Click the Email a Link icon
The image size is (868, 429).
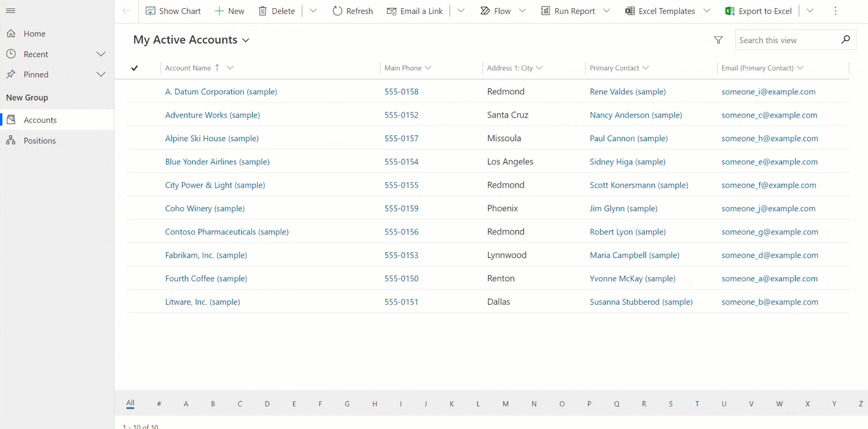click(x=391, y=10)
